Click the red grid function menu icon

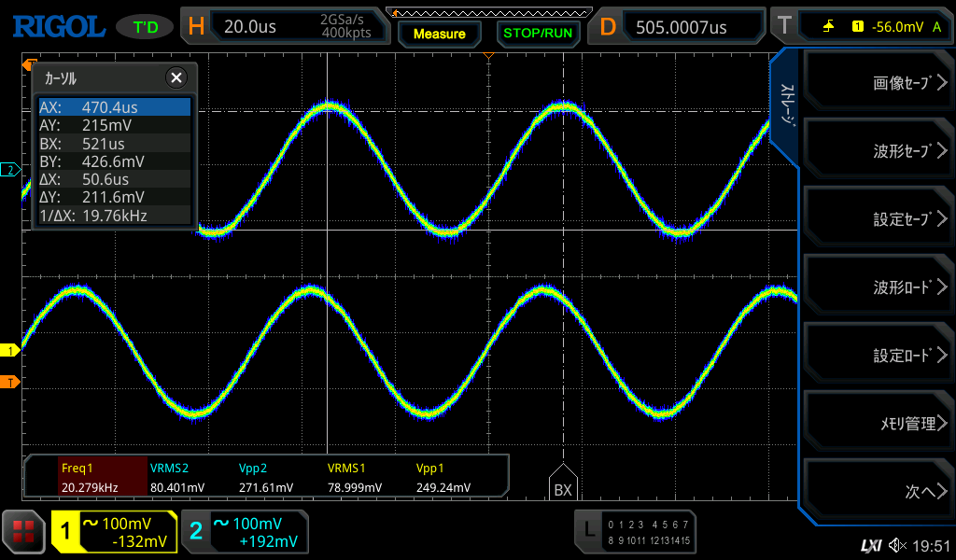(x=24, y=532)
